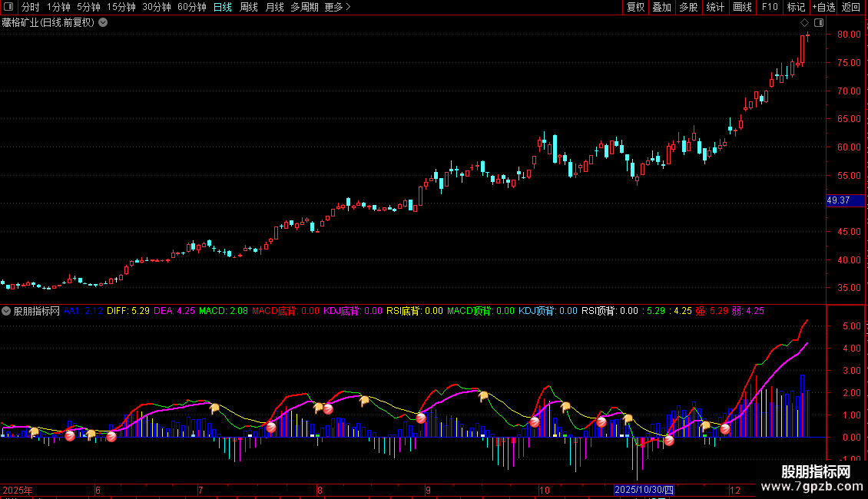The image size is (868, 499).
Task: Open the 多周期 multi-period view
Action: click(304, 7)
